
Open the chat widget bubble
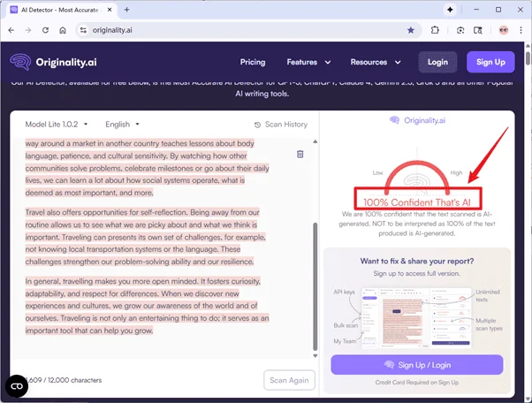[17, 386]
